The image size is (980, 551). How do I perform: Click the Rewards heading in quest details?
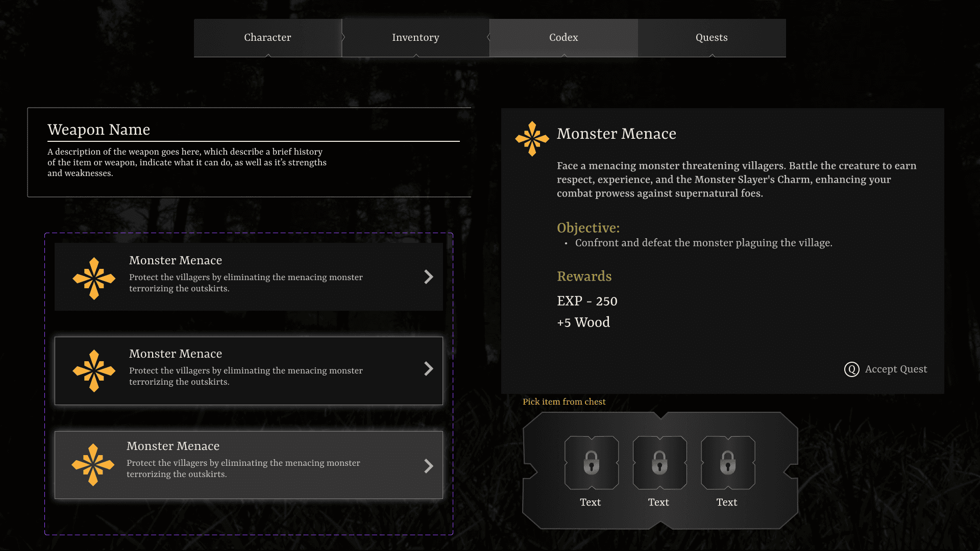584,276
